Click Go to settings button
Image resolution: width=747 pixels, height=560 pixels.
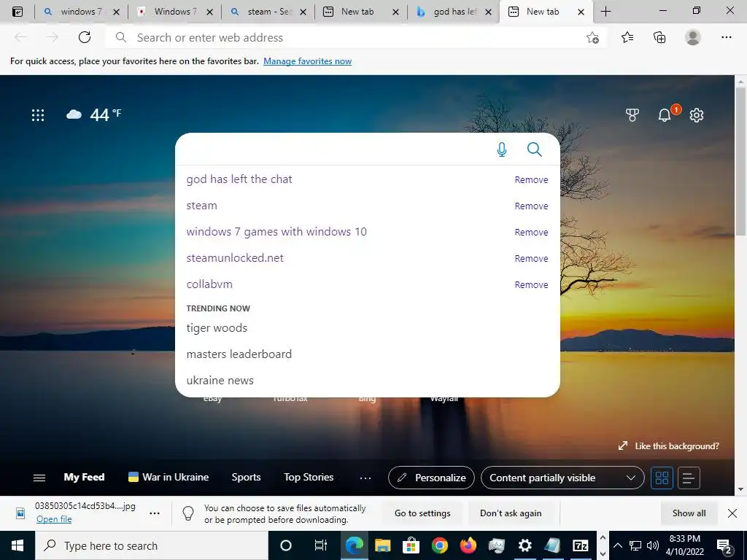pyautogui.click(x=422, y=513)
